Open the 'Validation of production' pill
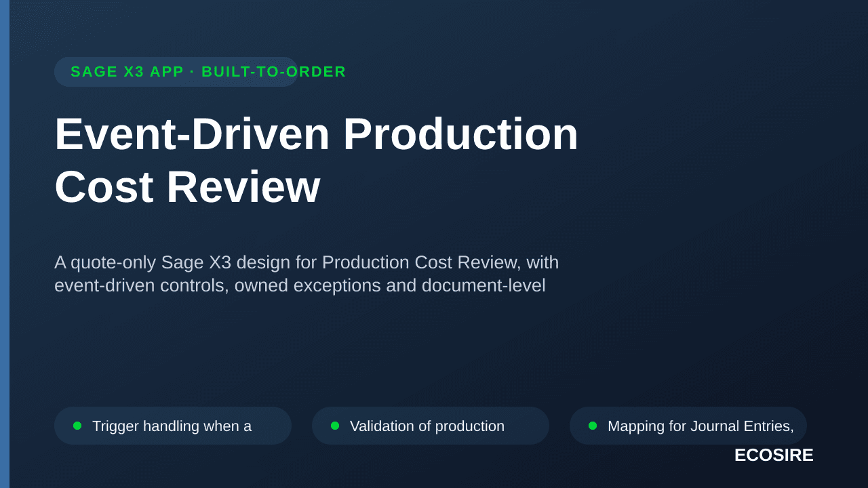868x488 pixels. 431,426
